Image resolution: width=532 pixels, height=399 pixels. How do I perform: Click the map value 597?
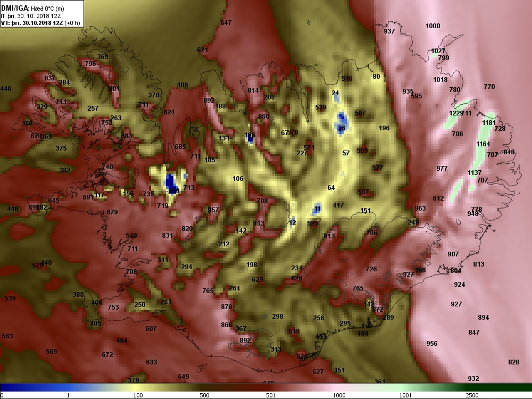[x=363, y=192]
